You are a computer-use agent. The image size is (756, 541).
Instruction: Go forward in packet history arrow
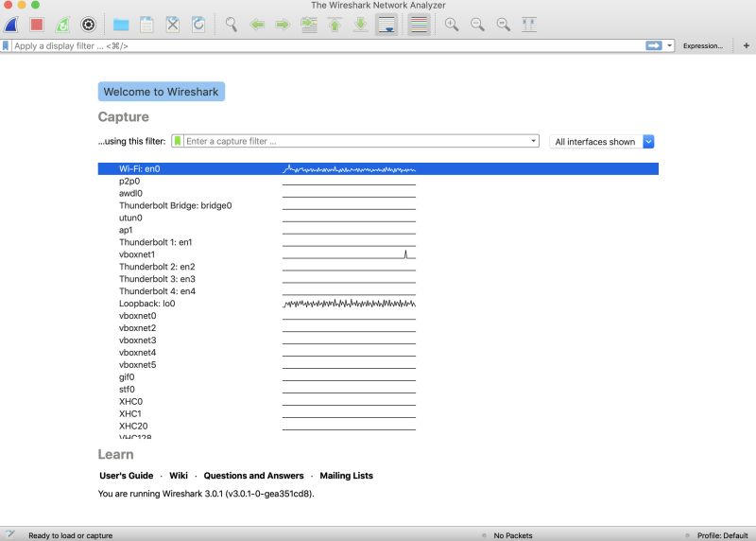click(283, 25)
